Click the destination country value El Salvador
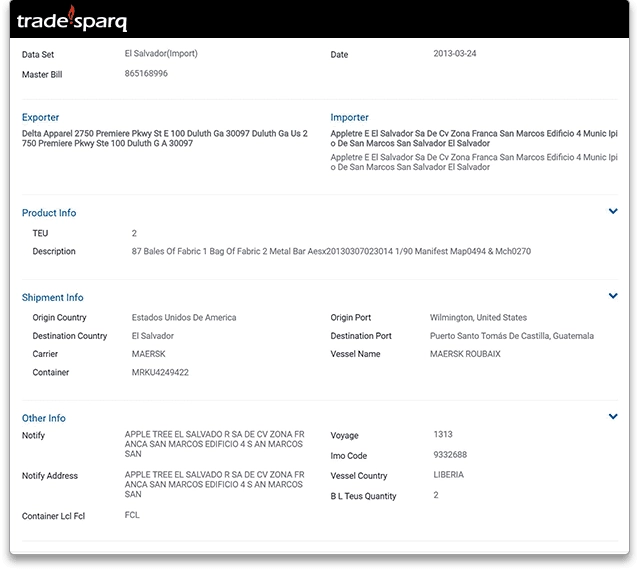This screenshot has width=637, height=577. (152, 336)
